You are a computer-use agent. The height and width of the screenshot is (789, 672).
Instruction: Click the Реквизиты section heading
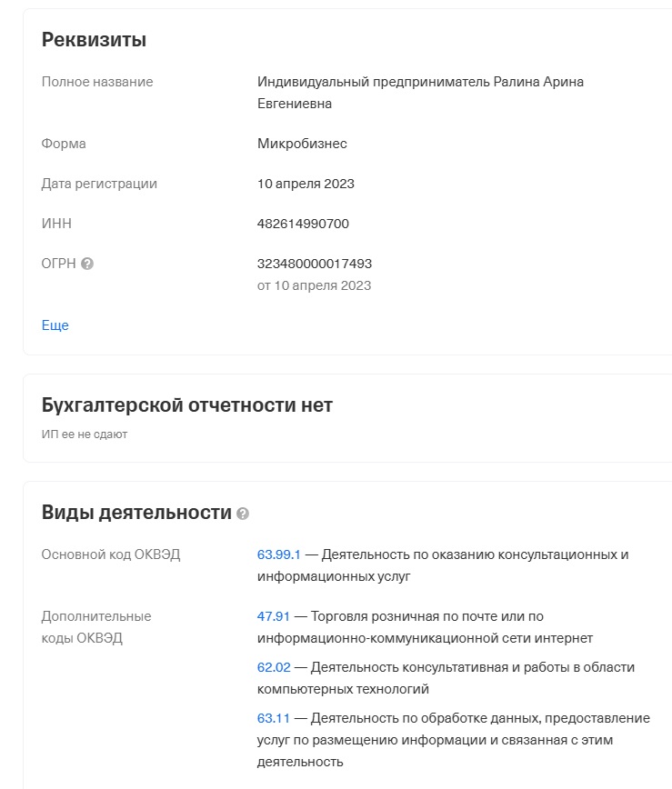click(x=94, y=40)
